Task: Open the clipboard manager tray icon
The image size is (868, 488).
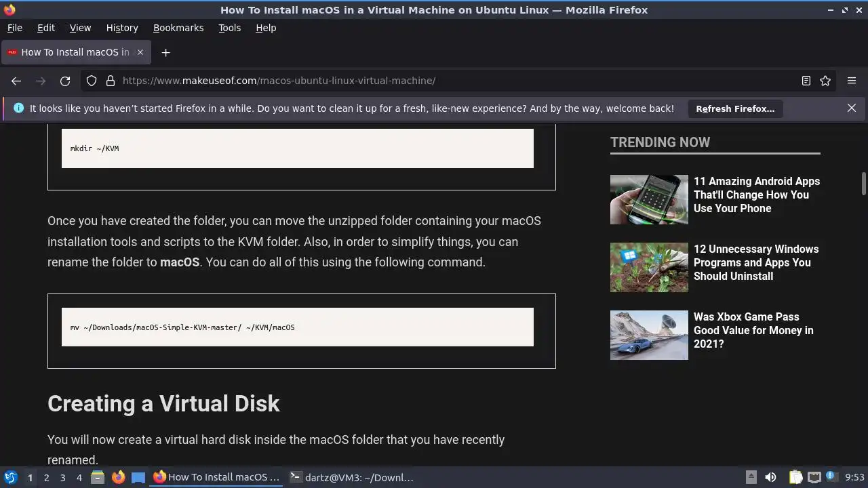Action: [x=795, y=477]
